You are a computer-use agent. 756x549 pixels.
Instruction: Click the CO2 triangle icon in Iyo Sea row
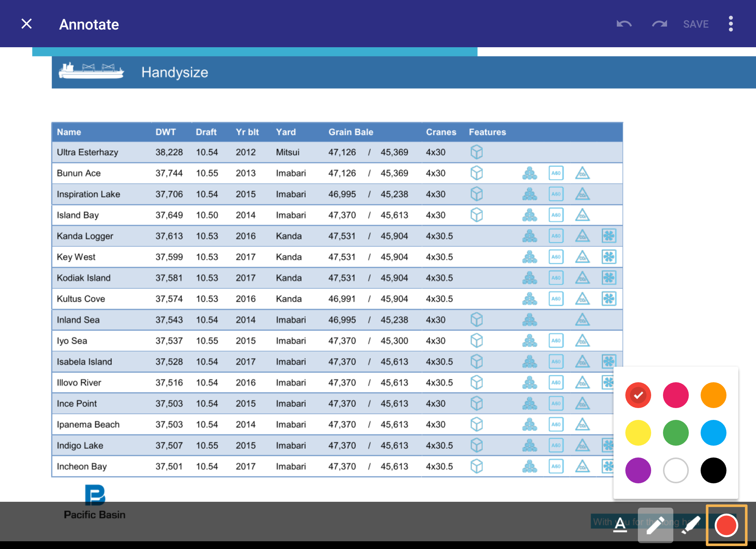pos(583,341)
